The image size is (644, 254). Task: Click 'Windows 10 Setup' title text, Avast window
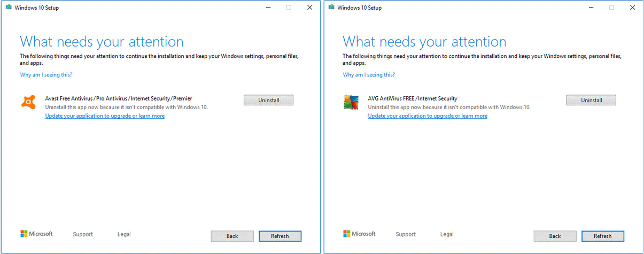[x=37, y=8]
